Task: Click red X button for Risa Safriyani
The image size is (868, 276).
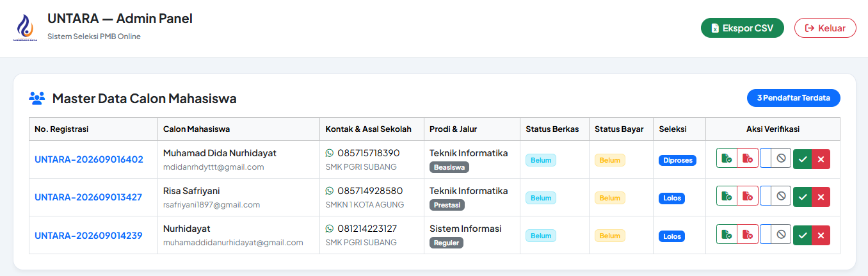Action: point(821,197)
